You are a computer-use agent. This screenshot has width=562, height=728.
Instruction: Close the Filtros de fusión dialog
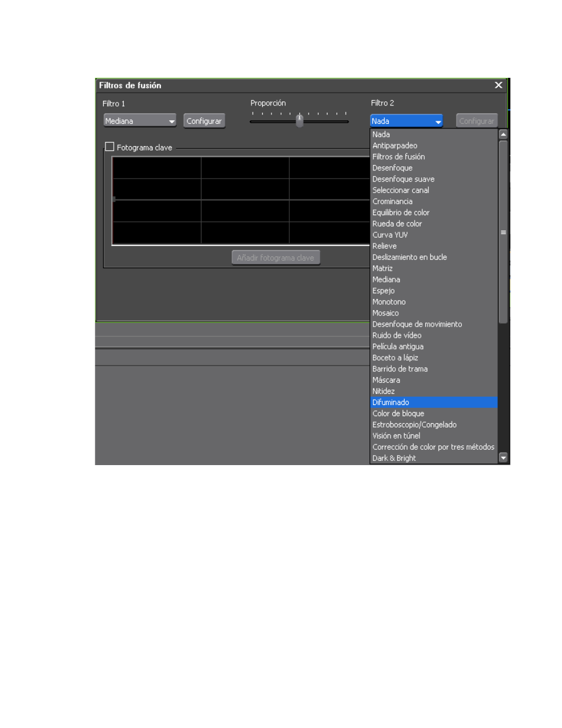[498, 85]
